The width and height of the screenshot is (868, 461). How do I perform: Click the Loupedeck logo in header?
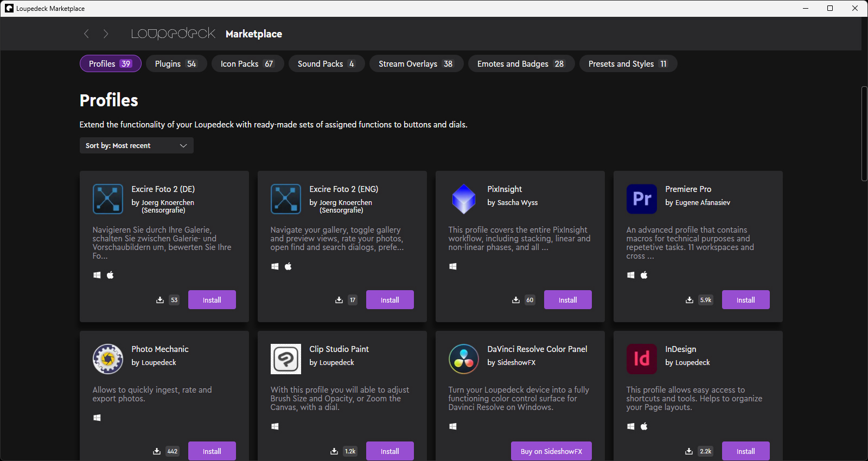173,34
